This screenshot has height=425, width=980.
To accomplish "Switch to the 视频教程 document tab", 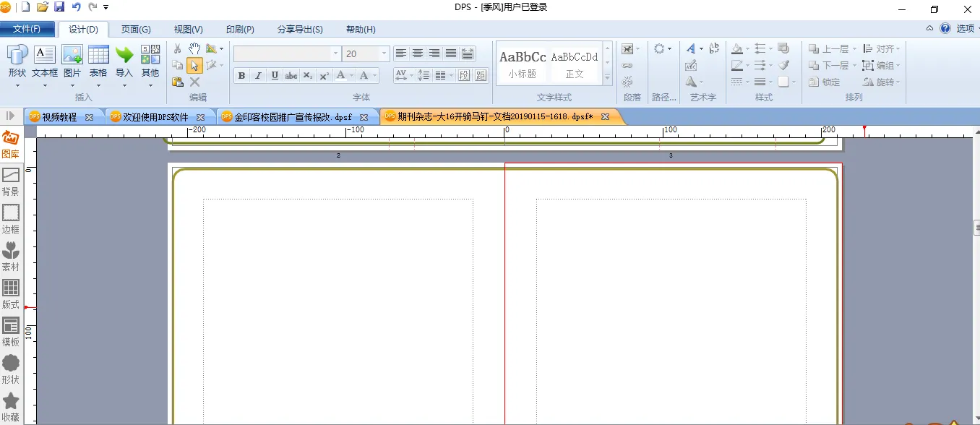I will pyautogui.click(x=59, y=117).
